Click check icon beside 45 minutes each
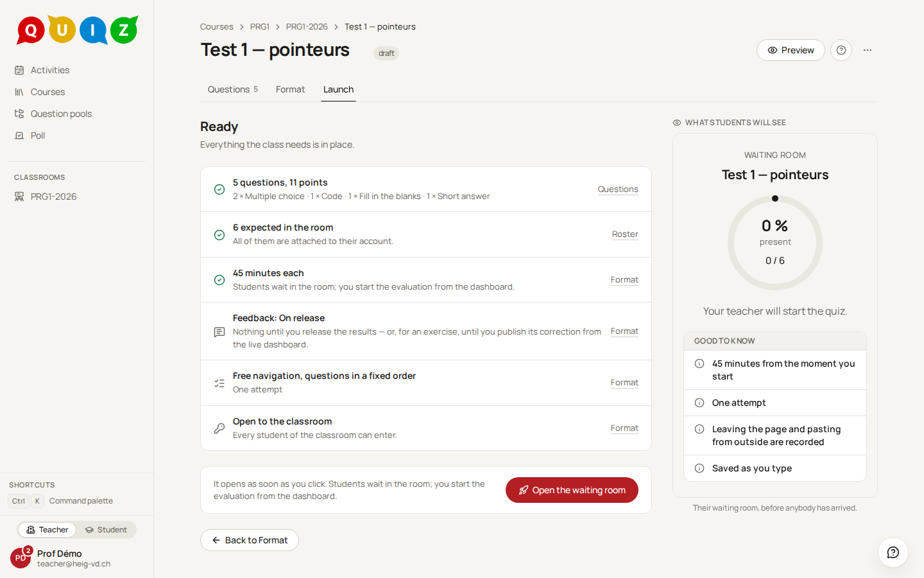 click(219, 280)
